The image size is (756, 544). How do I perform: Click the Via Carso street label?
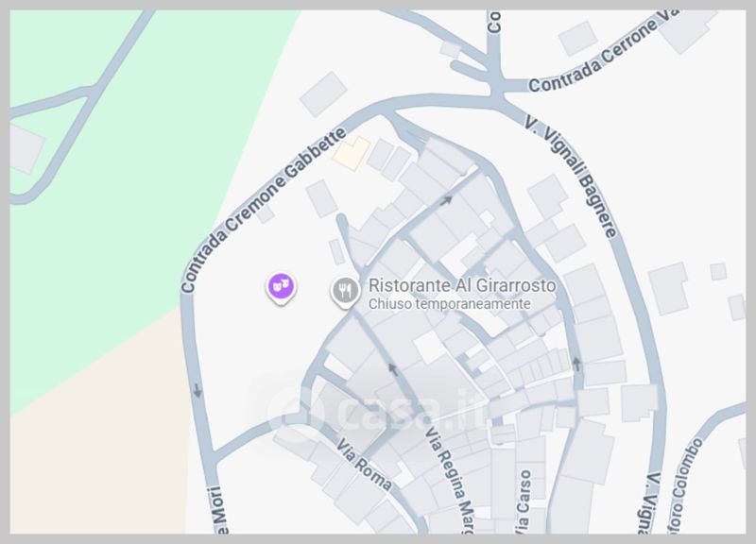point(524,502)
